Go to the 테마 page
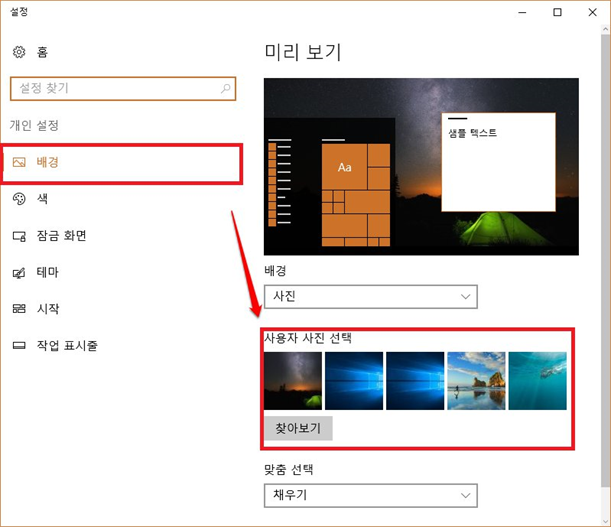611x527 pixels. [48, 272]
